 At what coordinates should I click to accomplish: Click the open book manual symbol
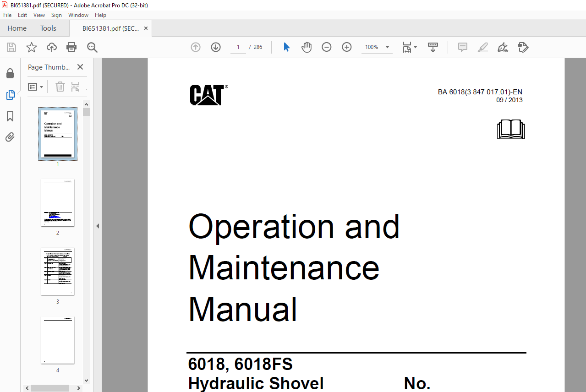511,130
